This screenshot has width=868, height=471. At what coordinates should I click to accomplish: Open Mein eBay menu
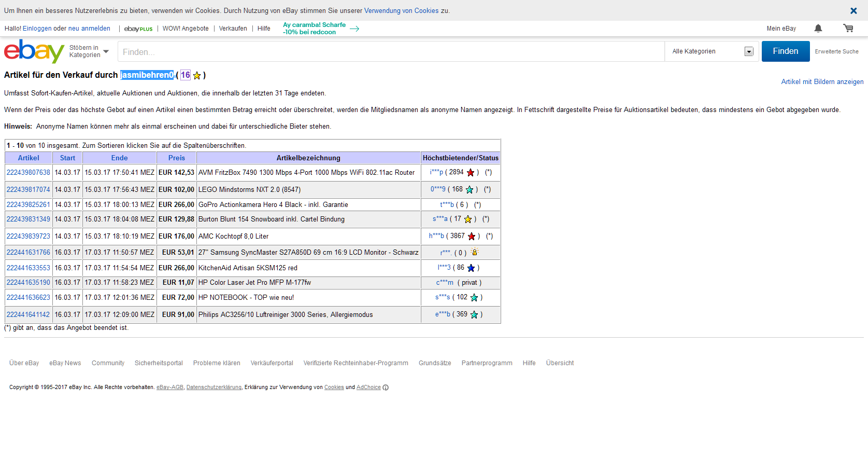pos(781,29)
